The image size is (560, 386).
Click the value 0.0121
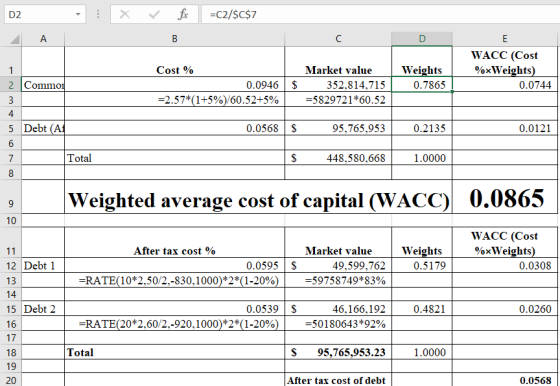(535, 128)
